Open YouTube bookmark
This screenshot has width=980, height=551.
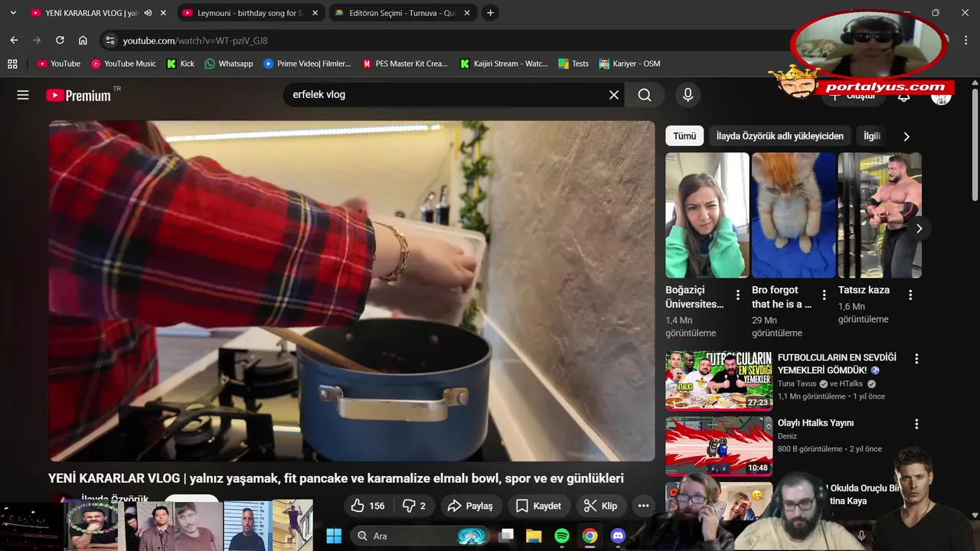click(x=59, y=64)
